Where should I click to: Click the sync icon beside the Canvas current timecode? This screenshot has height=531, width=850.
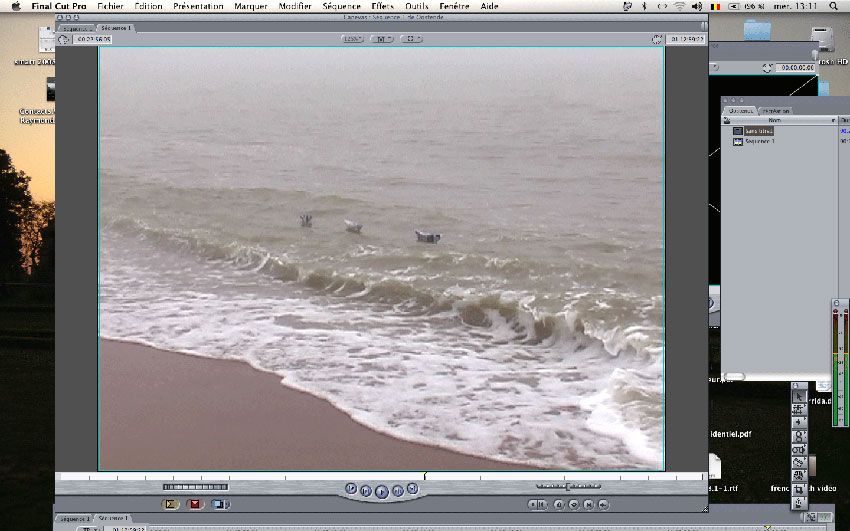click(x=657, y=39)
